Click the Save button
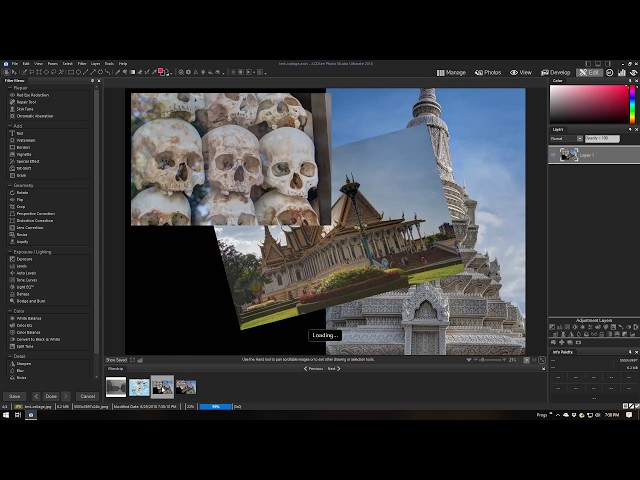The height and width of the screenshot is (480, 640). [15, 396]
